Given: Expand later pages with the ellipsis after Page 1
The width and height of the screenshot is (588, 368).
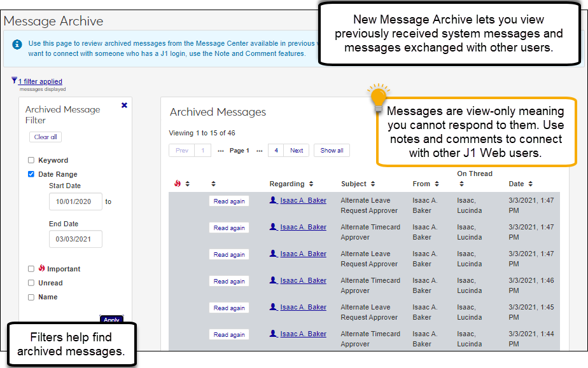Looking at the screenshot, I should pyautogui.click(x=258, y=150).
